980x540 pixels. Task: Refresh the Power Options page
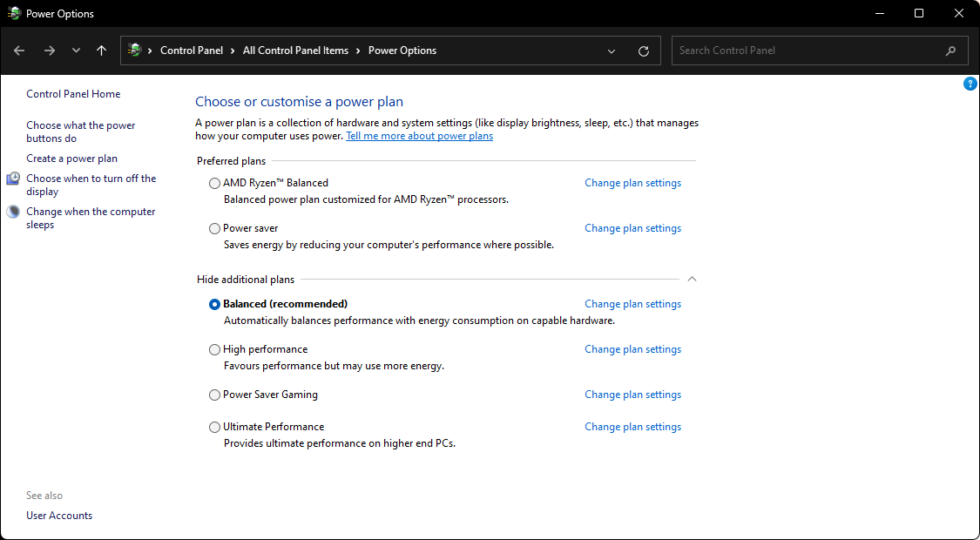click(644, 51)
